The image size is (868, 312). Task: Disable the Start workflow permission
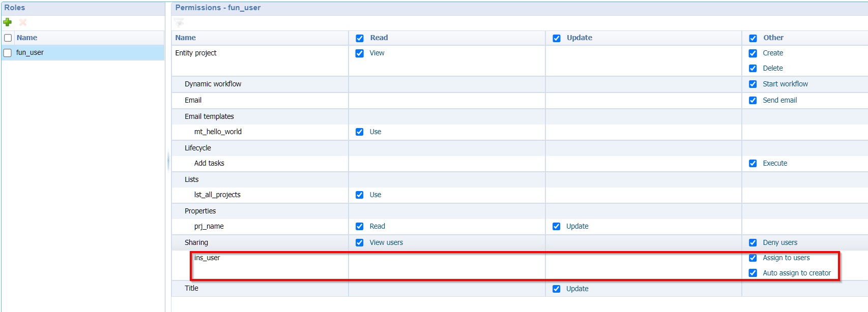[x=753, y=84]
